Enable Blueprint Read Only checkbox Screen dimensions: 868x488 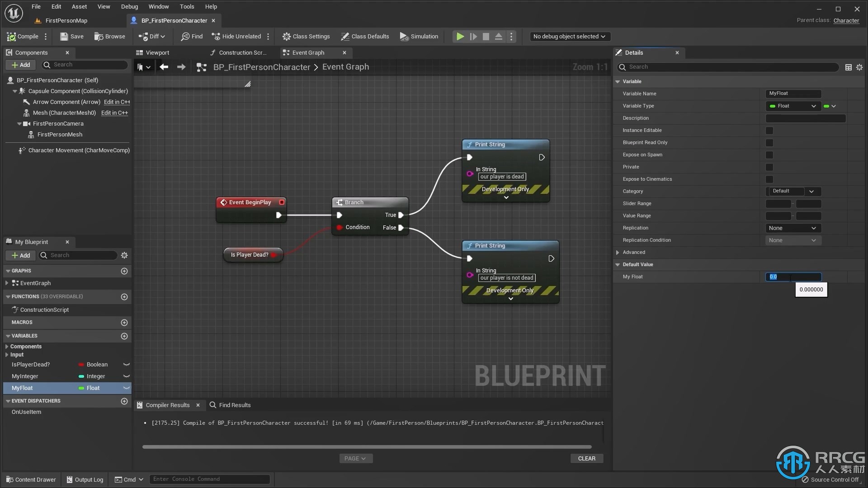click(x=769, y=143)
